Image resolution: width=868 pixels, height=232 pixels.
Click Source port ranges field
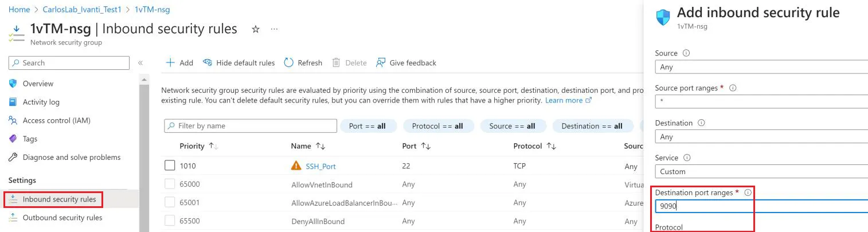[x=761, y=102]
